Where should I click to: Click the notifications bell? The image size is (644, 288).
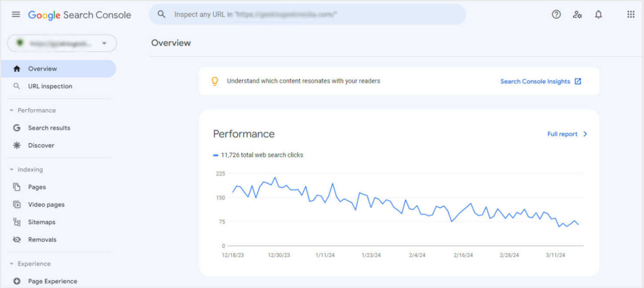point(598,14)
